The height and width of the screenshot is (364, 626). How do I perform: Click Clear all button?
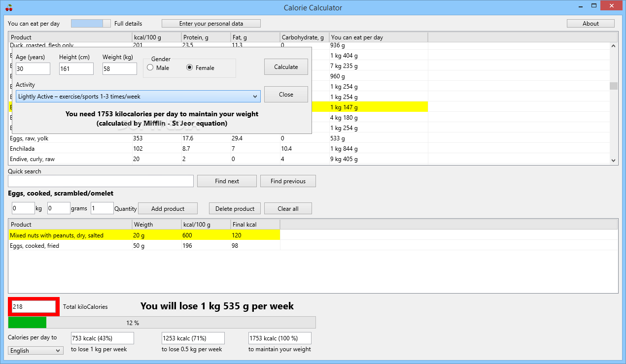click(x=288, y=208)
